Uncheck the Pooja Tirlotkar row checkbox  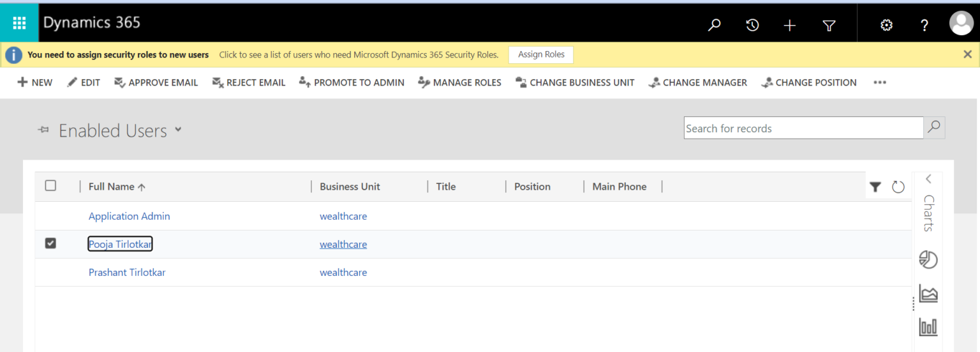point(50,243)
